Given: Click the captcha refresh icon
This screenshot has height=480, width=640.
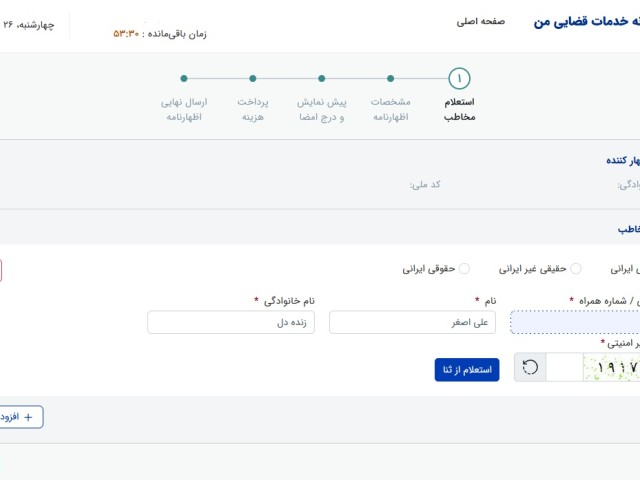Looking at the screenshot, I should tap(530, 368).
